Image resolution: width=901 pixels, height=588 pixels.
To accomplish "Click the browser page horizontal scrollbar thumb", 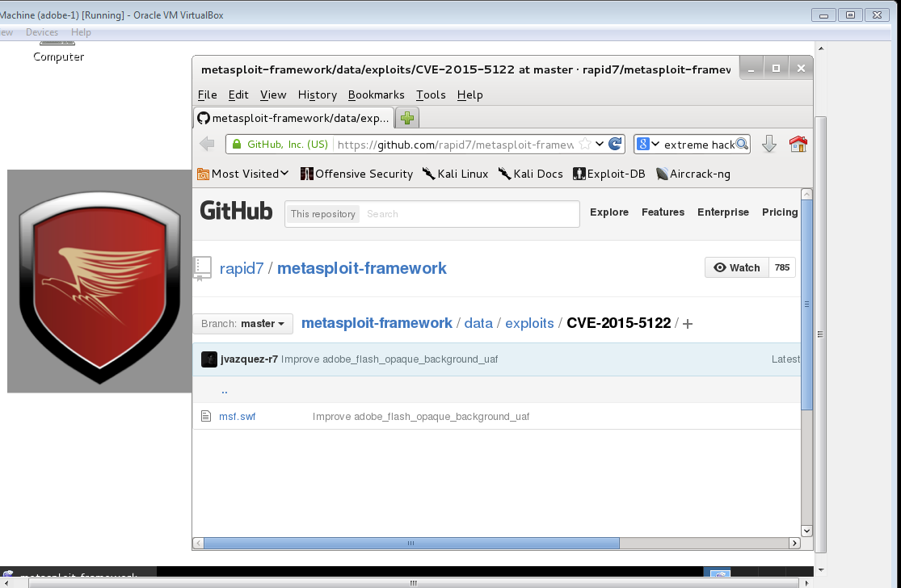I will pyautogui.click(x=411, y=544).
